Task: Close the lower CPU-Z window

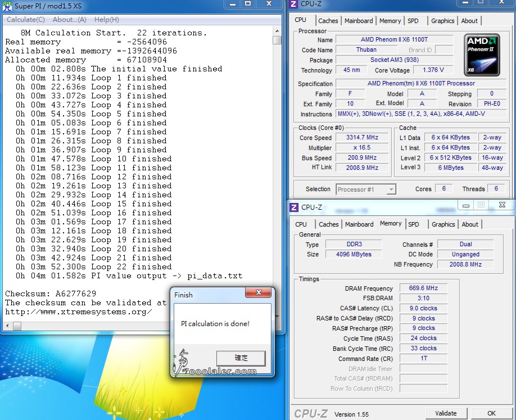Action: (x=502, y=205)
